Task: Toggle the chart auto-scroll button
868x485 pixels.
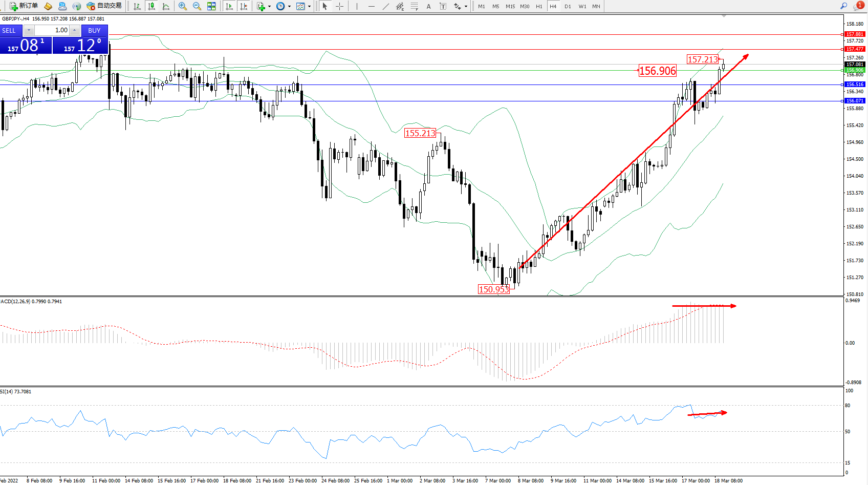Action: (229, 6)
